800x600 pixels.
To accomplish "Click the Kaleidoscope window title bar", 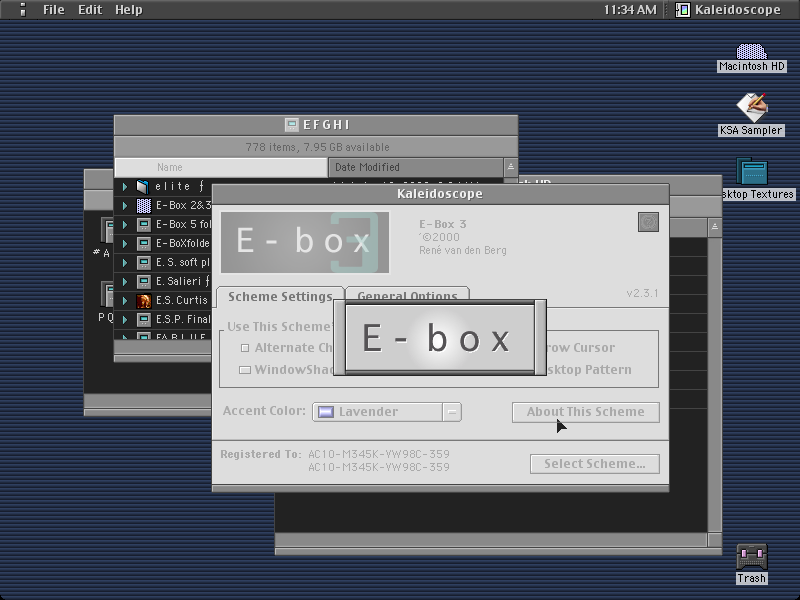I will coord(440,194).
